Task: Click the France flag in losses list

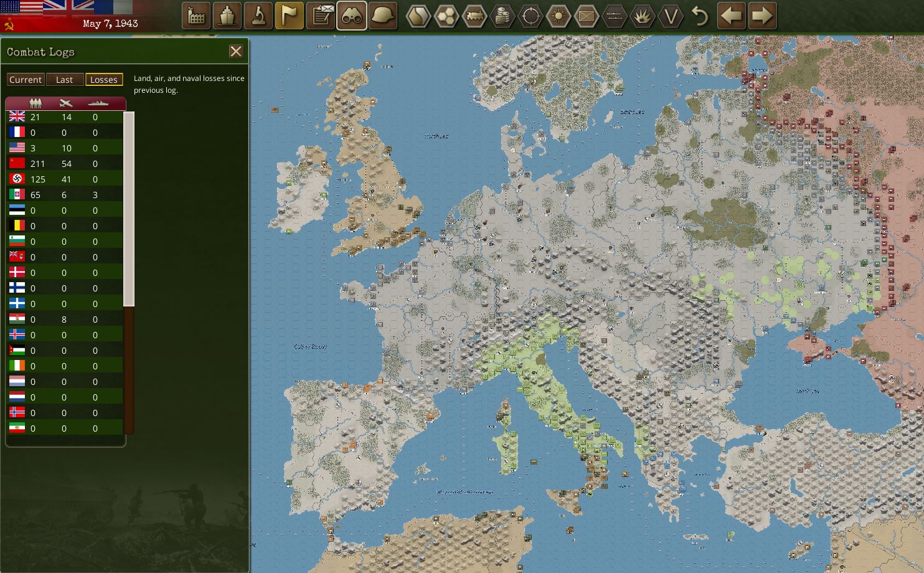Action: coord(17,133)
